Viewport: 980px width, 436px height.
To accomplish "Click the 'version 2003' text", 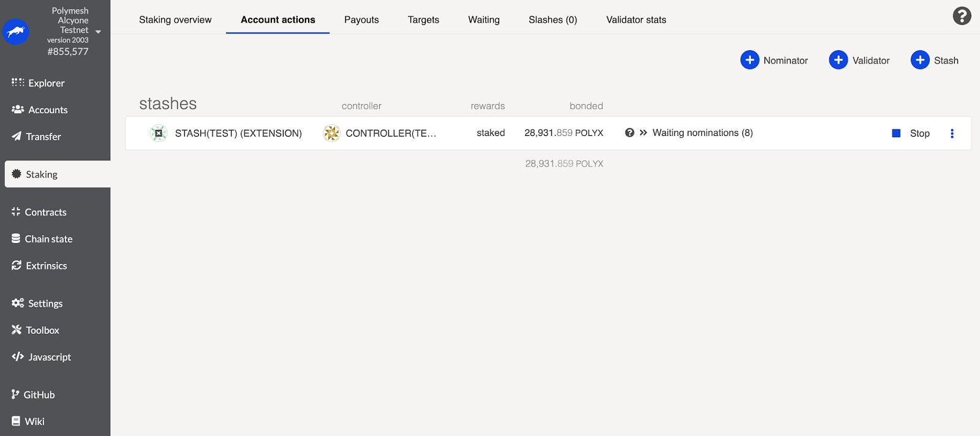I will 68,40.
